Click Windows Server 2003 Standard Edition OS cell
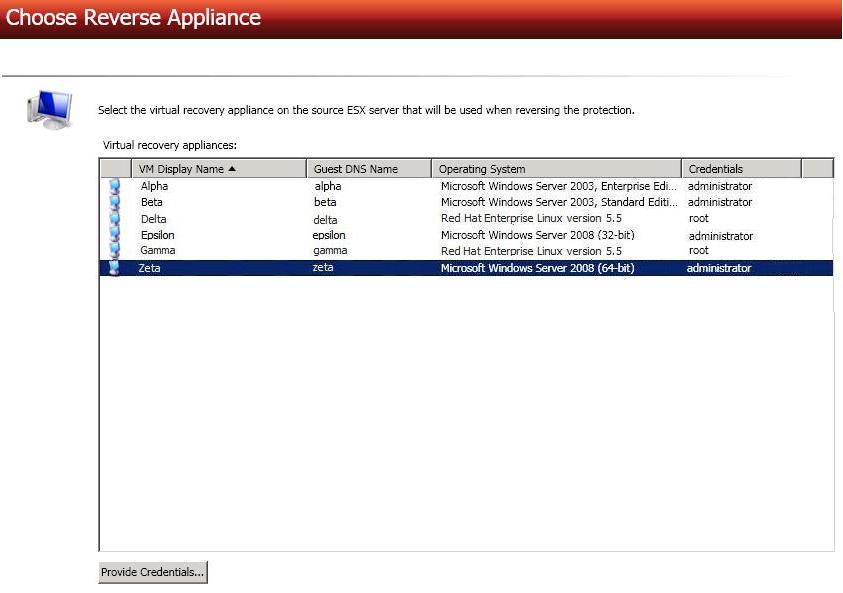843x593 pixels. coord(559,202)
